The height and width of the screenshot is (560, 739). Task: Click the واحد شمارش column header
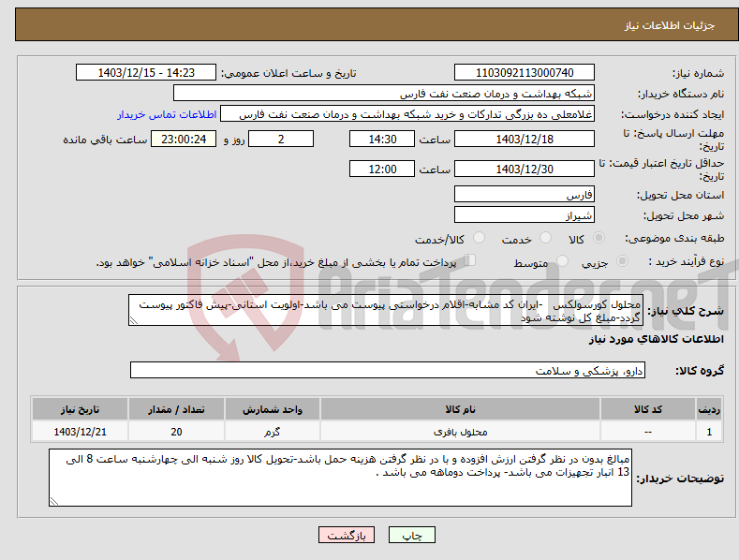(273, 409)
